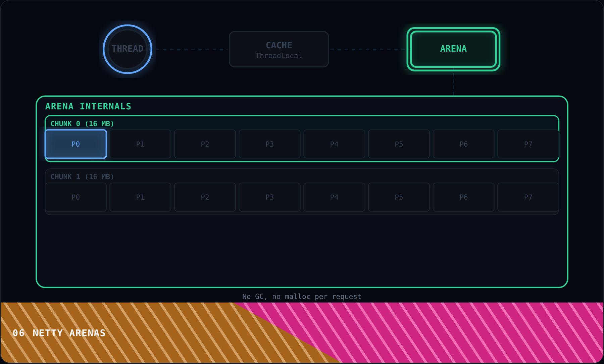Click page P7 in Chunk 1
604x364 pixels.
(x=528, y=197)
